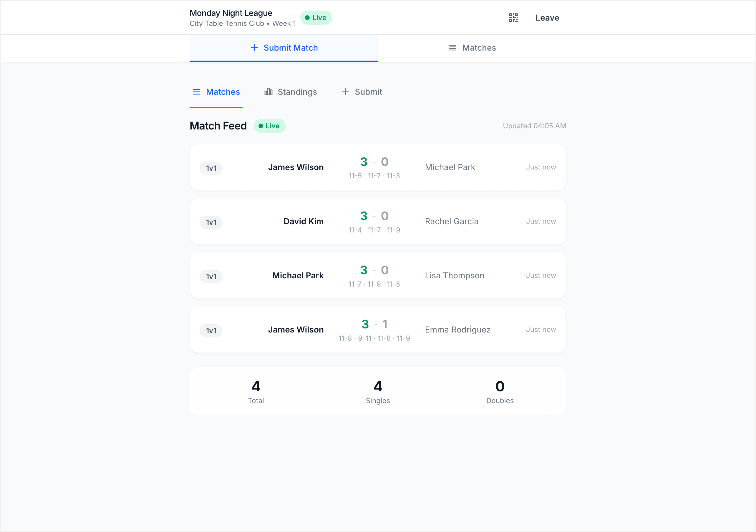Open the QR code icon in header
The height and width of the screenshot is (532, 756).
point(513,18)
